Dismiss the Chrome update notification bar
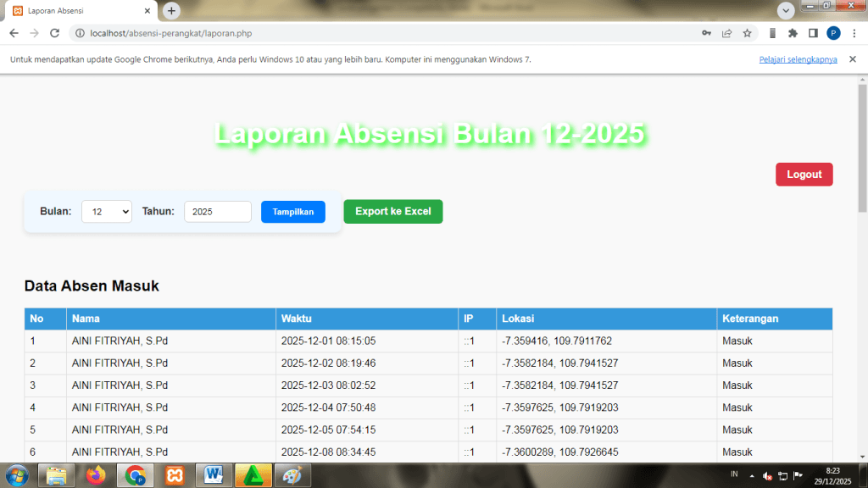This screenshot has height=488, width=868. (x=853, y=59)
